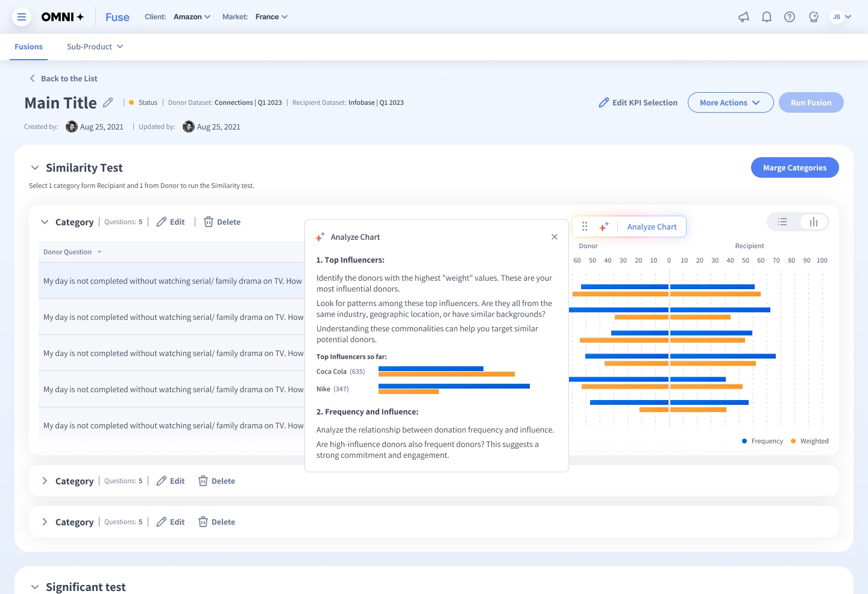
Task: Click the Run Fusion button
Action: point(811,102)
